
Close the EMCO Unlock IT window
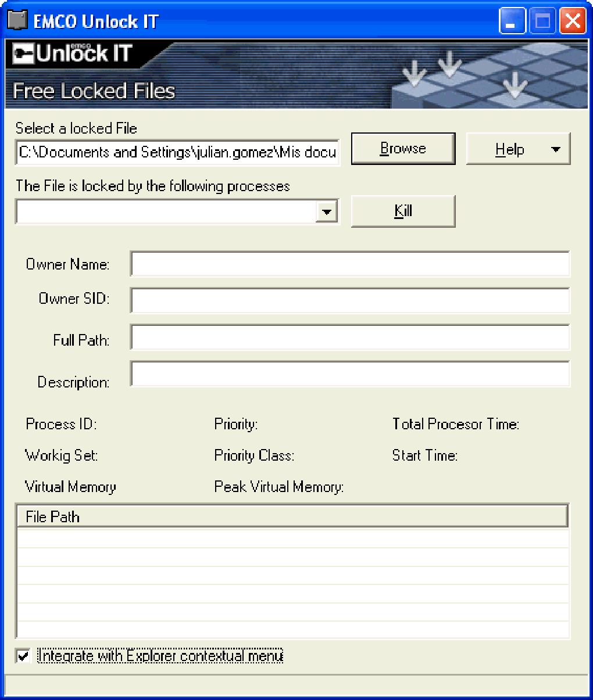click(573, 21)
